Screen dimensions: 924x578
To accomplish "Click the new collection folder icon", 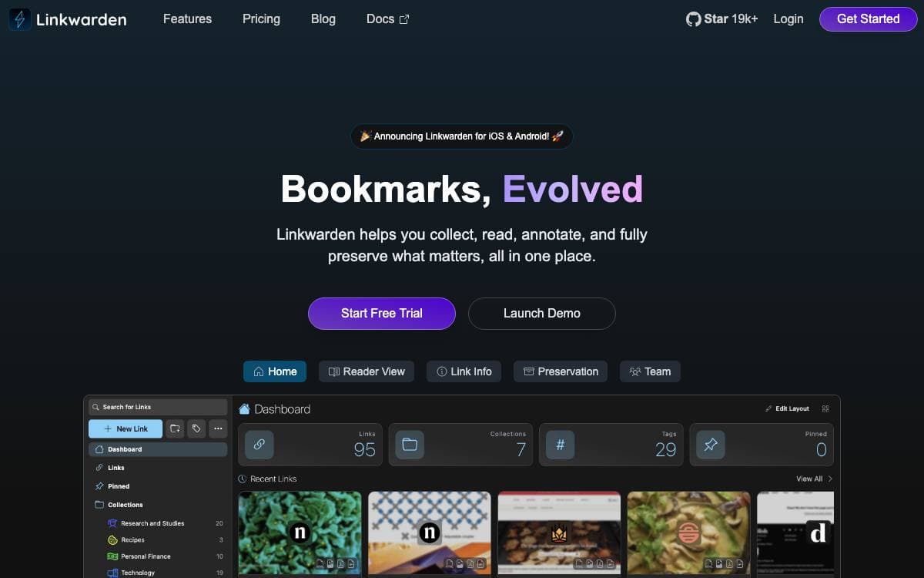I will (x=176, y=428).
